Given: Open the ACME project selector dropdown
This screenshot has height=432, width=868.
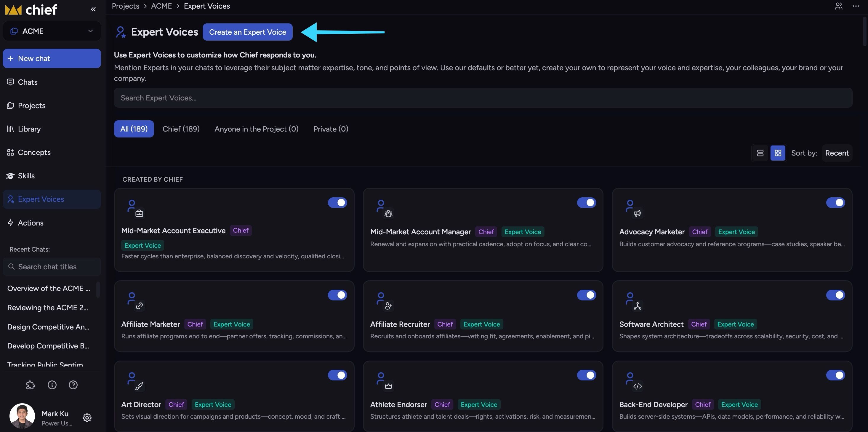Looking at the screenshot, I should [52, 31].
